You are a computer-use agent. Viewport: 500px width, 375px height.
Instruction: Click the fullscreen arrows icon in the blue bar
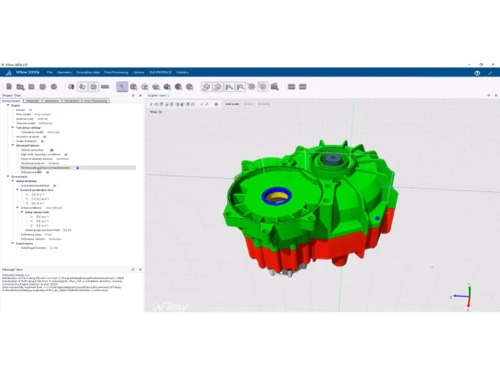[490, 73]
